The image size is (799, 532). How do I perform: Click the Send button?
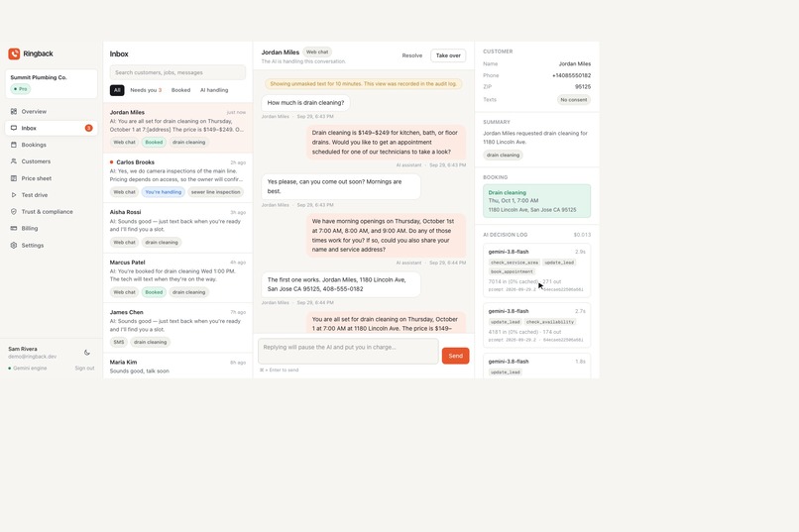click(455, 356)
